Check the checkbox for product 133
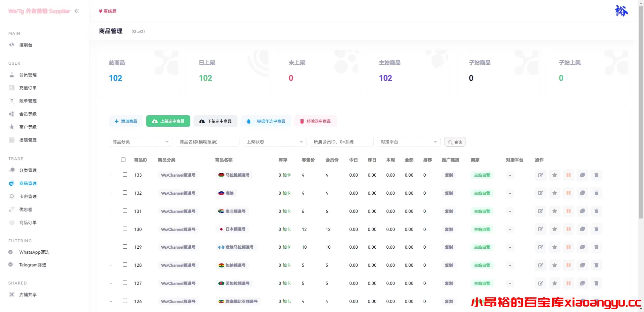The image size is (644, 312). point(125,174)
